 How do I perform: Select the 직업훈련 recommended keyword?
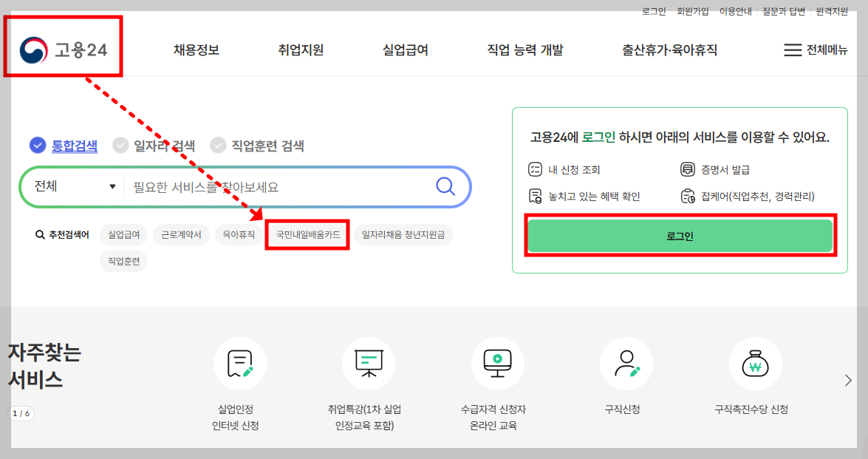click(x=123, y=262)
